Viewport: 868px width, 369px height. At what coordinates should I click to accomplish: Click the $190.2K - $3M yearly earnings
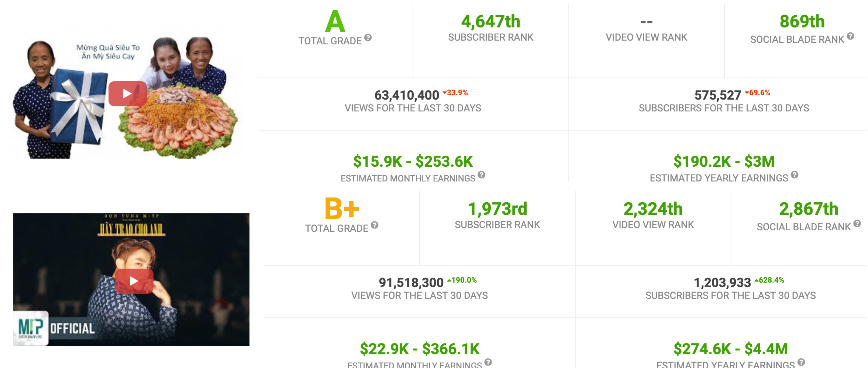(724, 161)
